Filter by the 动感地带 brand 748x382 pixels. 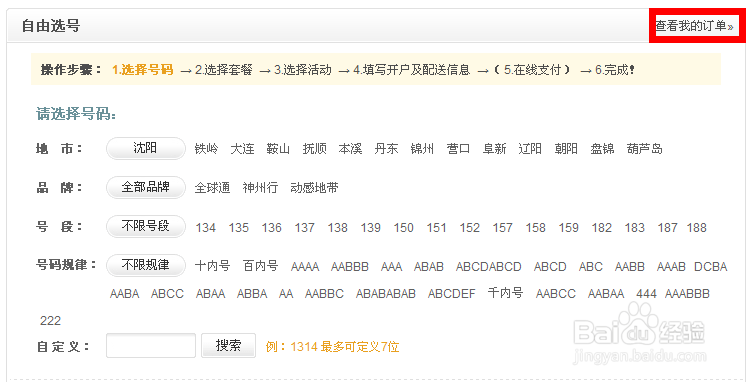click(314, 188)
